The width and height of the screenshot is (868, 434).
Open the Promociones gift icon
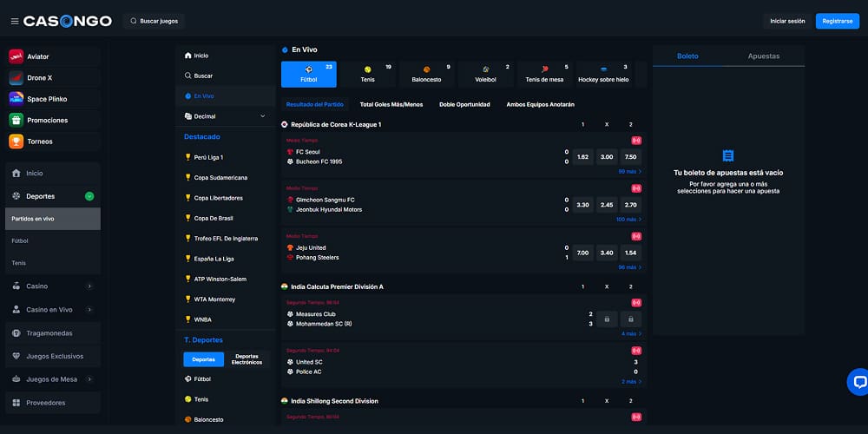[x=16, y=120]
